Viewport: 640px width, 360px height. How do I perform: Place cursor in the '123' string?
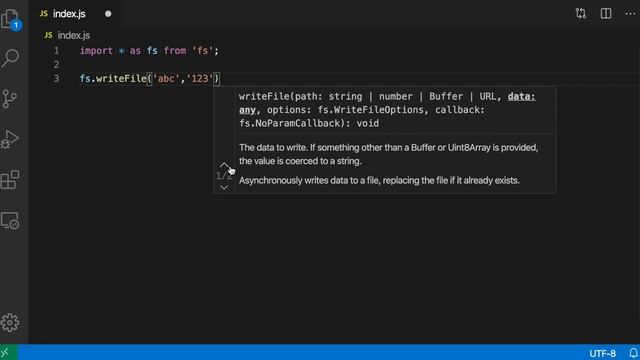(200, 78)
